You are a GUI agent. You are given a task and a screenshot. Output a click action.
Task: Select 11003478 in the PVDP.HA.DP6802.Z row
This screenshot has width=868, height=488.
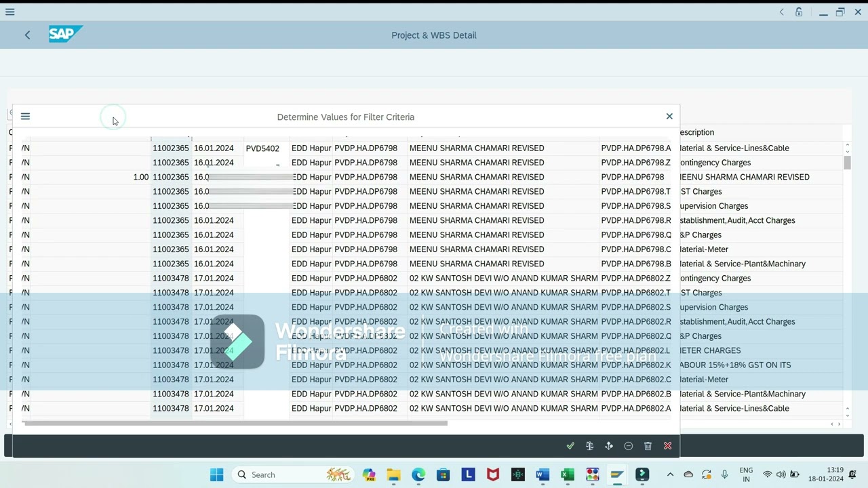[171, 279]
